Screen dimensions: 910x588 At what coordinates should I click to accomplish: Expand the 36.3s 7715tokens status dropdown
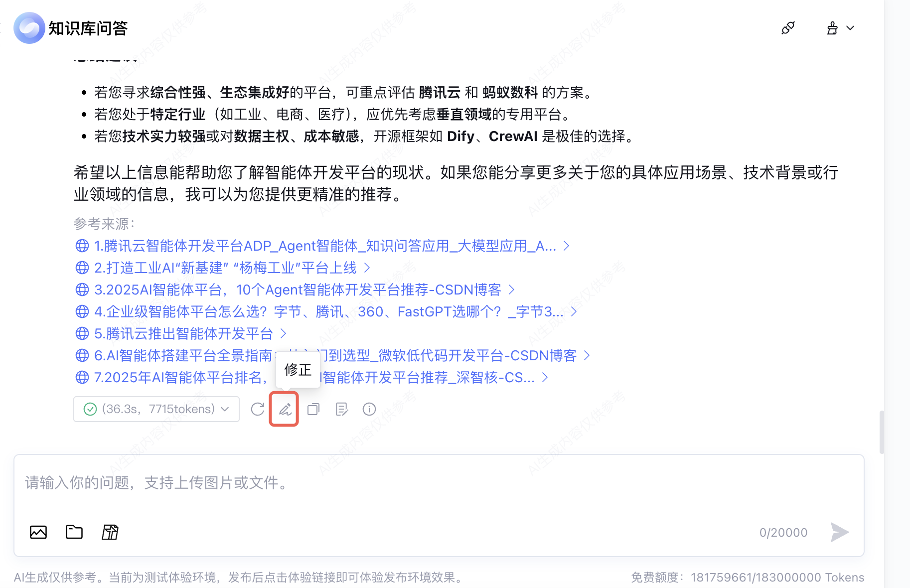(x=156, y=409)
